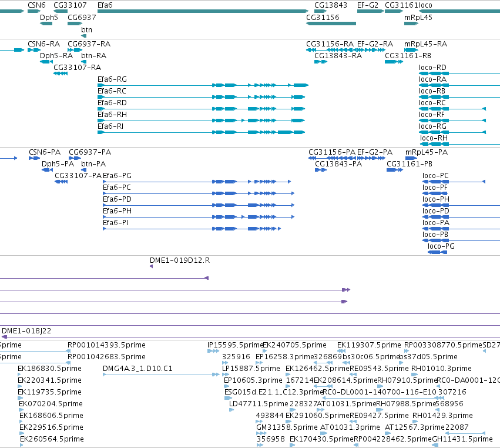Select transcript EF-G2-RA
The height and width of the screenshot is (448, 500).
coord(375,44)
